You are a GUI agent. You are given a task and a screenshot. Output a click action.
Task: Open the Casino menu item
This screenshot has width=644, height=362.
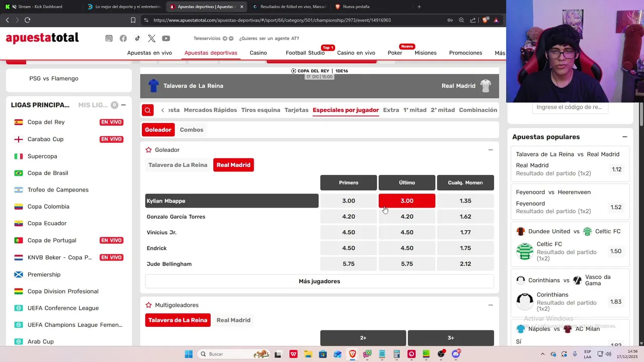click(258, 53)
